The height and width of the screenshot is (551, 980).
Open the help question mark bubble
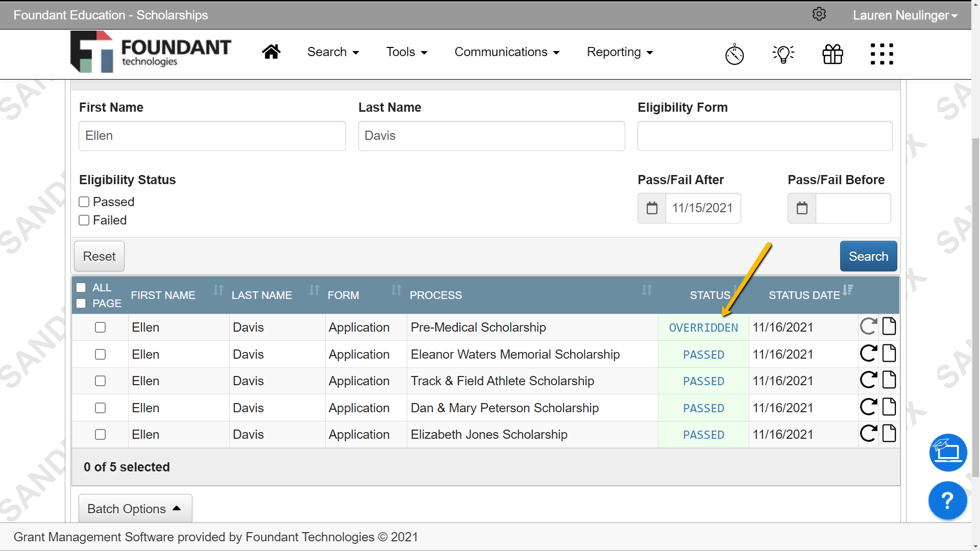(x=947, y=500)
